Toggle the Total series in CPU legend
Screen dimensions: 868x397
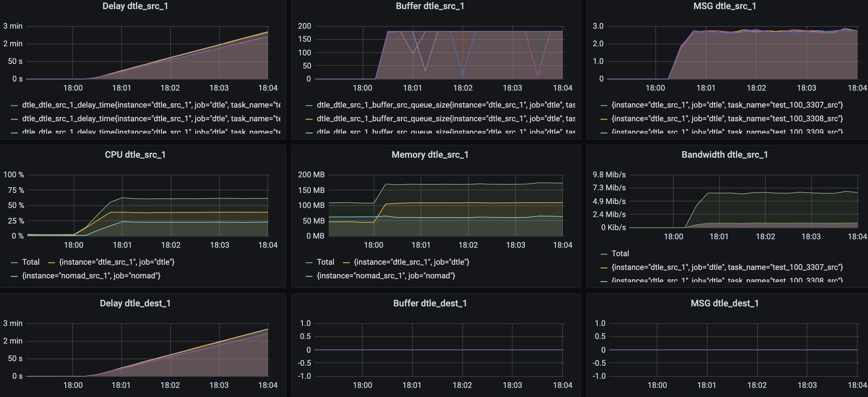tap(31, 262)
